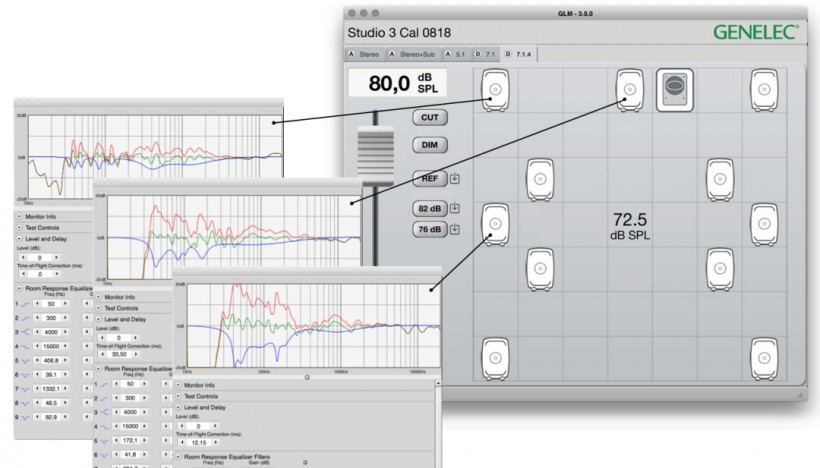Select the subwoofer icon in the grid
Screen dimensions: 820x468
674,89
